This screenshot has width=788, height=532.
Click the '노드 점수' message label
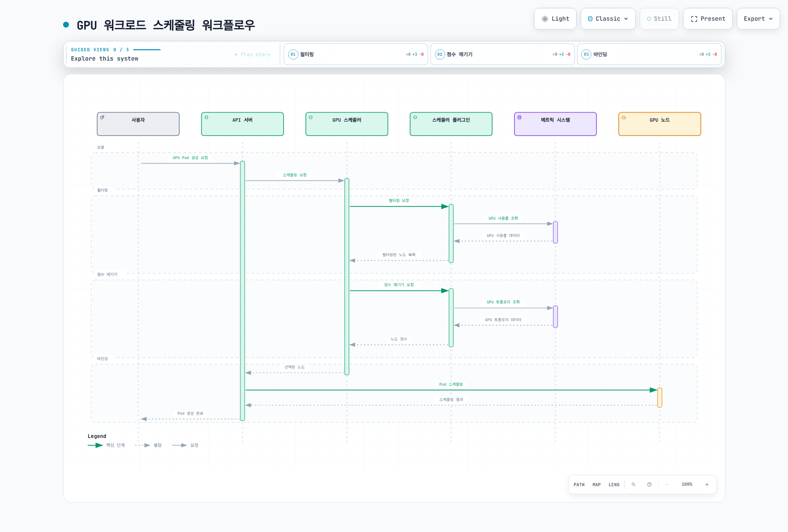click(399, 339)
